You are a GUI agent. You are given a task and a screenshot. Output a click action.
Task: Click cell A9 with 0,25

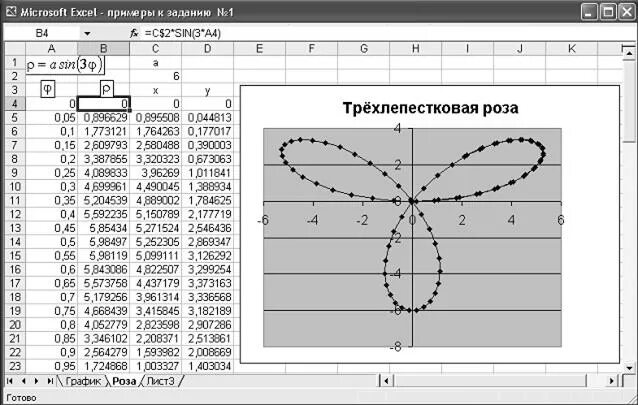coord(51,173)
